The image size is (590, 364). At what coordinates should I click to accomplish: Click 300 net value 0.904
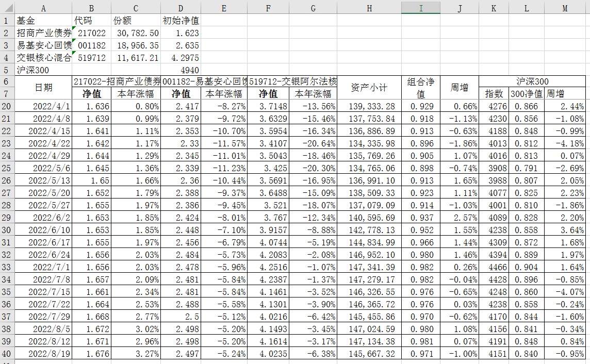[527, 267]
